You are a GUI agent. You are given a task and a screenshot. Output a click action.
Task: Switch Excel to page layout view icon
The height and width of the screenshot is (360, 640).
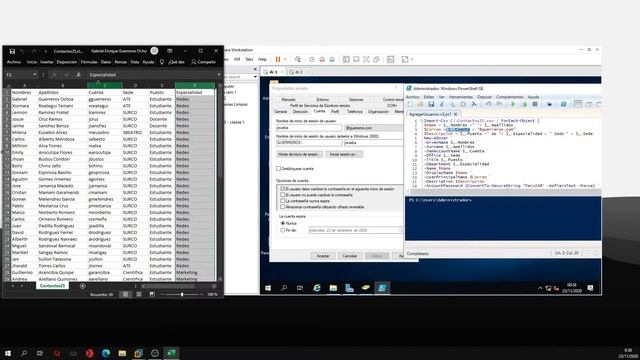pyautogui.click(x=139, y=294)
